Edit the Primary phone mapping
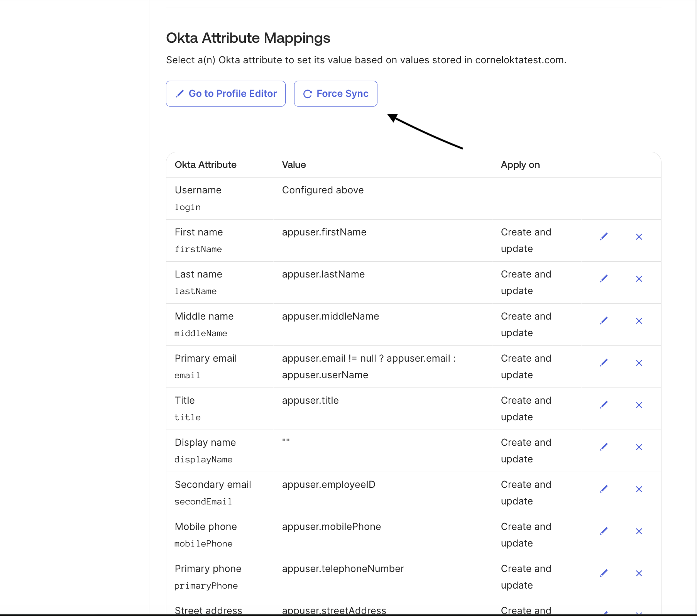The image size is (697, 616). [604, 573]
